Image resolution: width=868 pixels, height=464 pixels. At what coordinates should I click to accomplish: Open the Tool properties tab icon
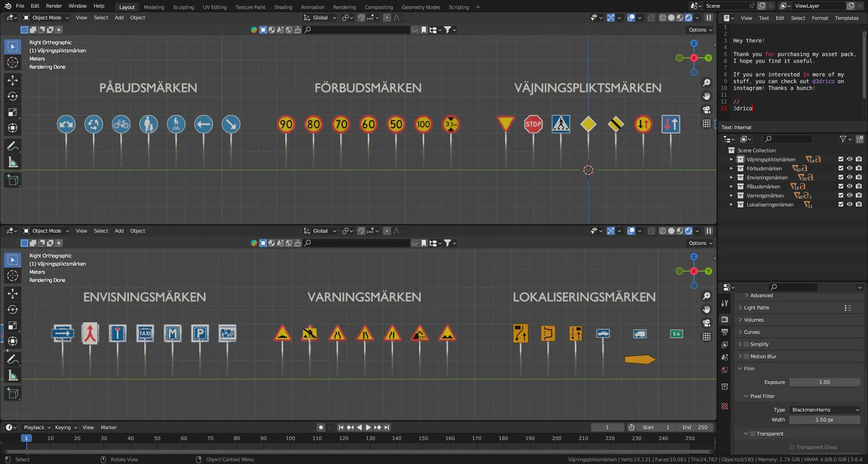coord(725,303)
